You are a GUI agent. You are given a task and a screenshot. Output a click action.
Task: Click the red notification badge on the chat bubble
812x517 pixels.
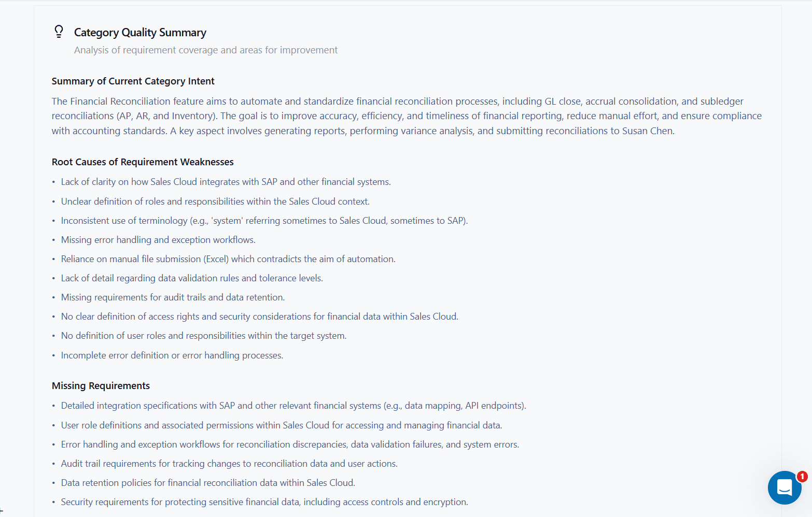pyautogui.click(x=802, y=476)
